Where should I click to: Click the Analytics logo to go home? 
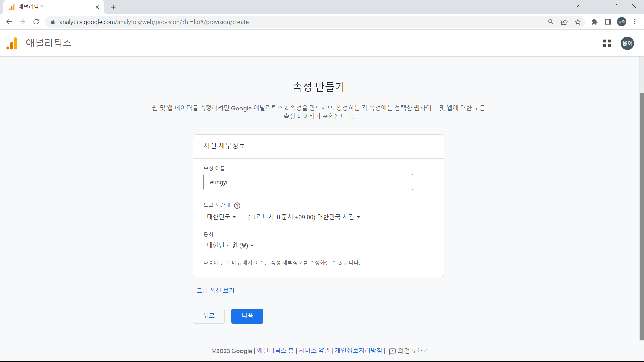pyautogui.click(x=11, y=43)
